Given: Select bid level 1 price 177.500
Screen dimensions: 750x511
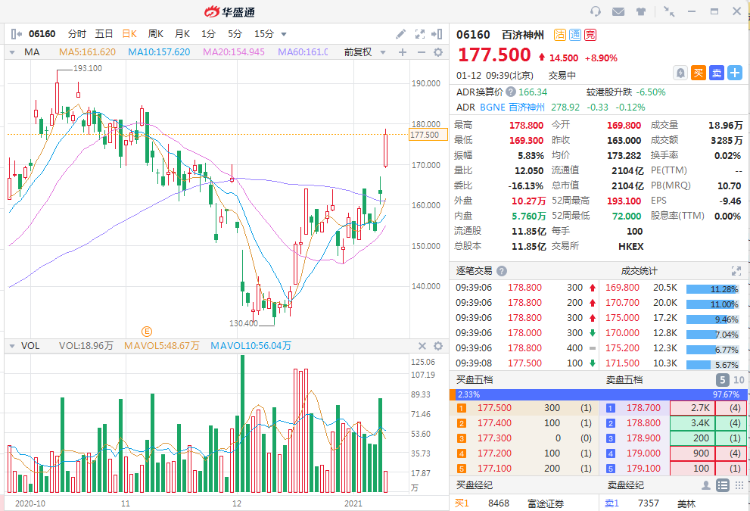Looking at the screenshot, I should pyautogui.click(x=494, y=408).
